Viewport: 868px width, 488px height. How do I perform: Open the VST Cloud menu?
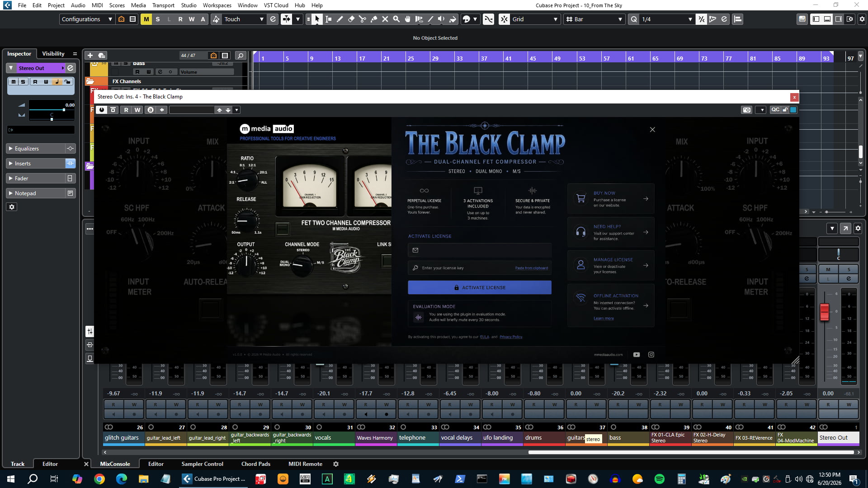tap(276, 5)
